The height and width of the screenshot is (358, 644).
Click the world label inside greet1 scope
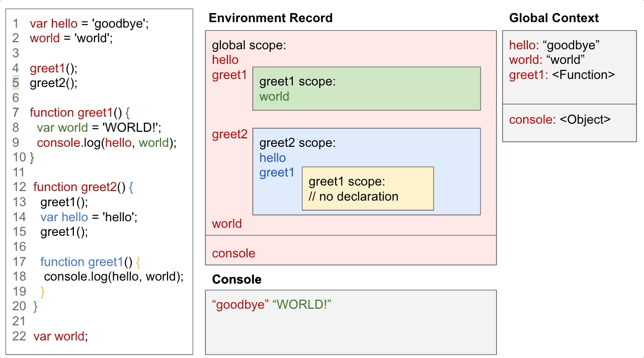(x=274, y=97)
